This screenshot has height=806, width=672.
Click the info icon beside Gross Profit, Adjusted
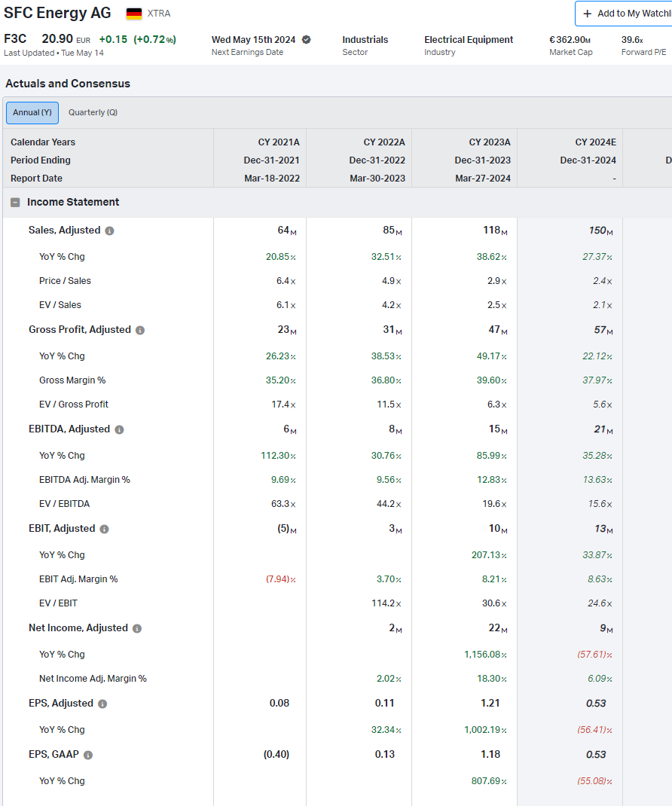(140, 330)
